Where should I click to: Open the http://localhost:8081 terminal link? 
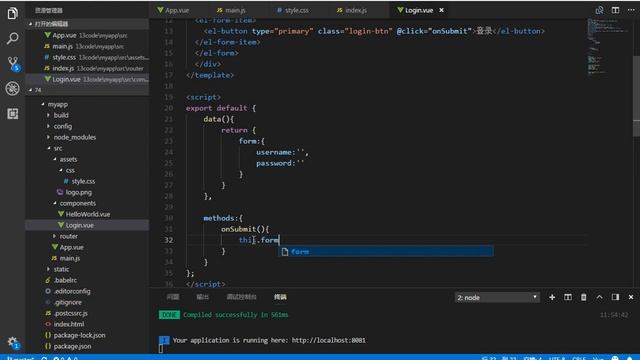pyautogui.click(x=329, y=340)
